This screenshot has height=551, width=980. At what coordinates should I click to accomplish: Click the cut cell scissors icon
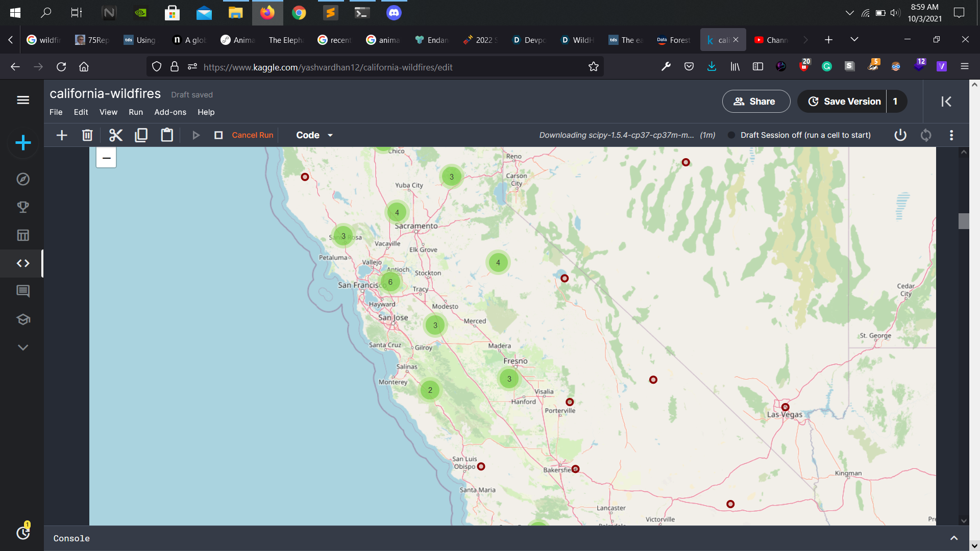point(116,135)
